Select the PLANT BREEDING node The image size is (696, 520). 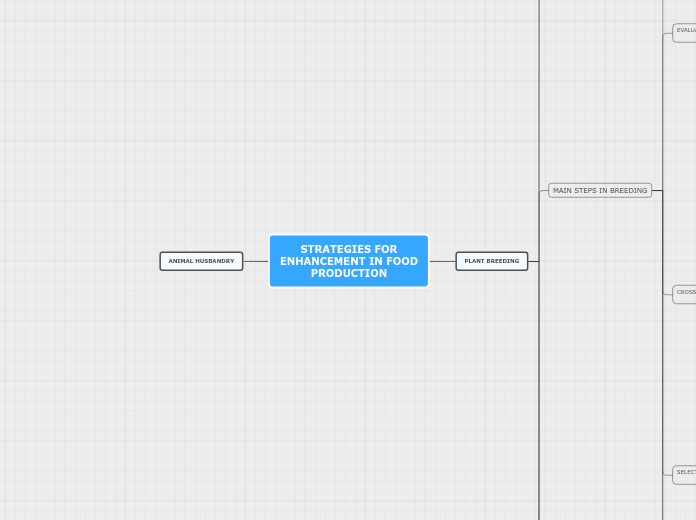492,261
